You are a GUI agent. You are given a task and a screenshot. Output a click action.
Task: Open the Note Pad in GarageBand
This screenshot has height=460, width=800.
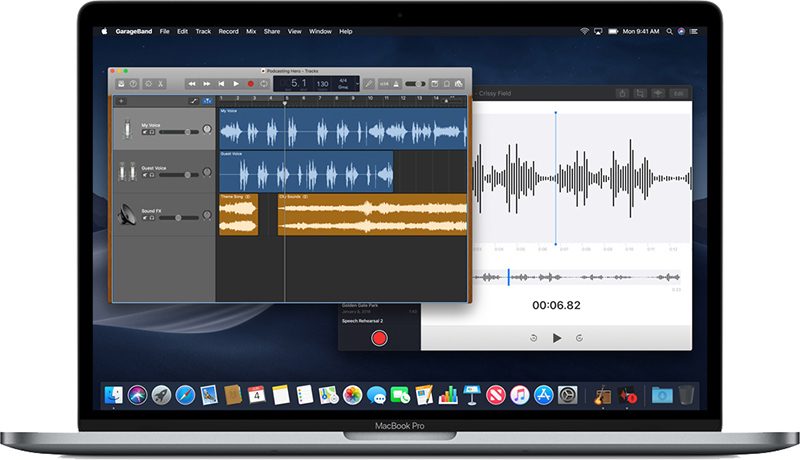pos(435,84)
